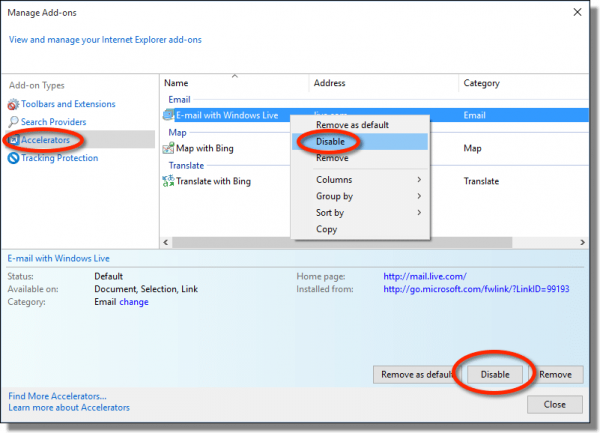
Task: Click the Map group header
Action: pyautogui.click(x=177, y=133)
